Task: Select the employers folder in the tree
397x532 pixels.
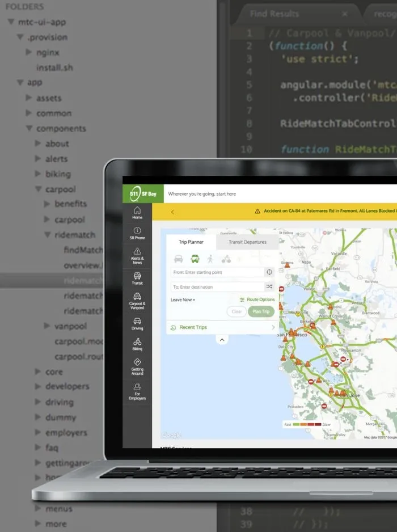Action: (66, 433)
